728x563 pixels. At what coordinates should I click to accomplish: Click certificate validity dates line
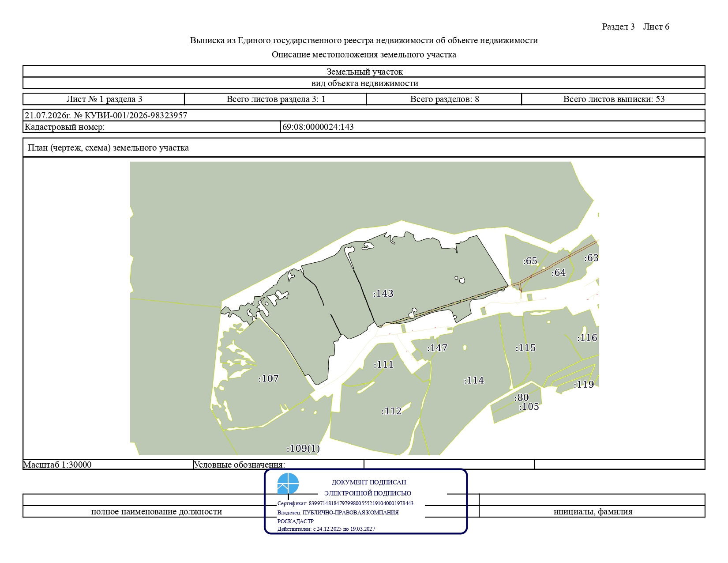coord(326,529)
